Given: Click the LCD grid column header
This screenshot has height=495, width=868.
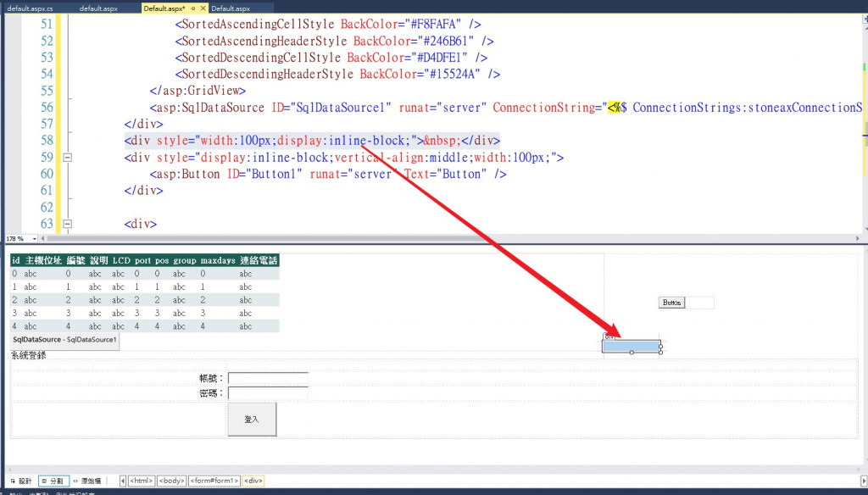Looking at the screenshot, I should pyautogui.click(x=121, y=260).
